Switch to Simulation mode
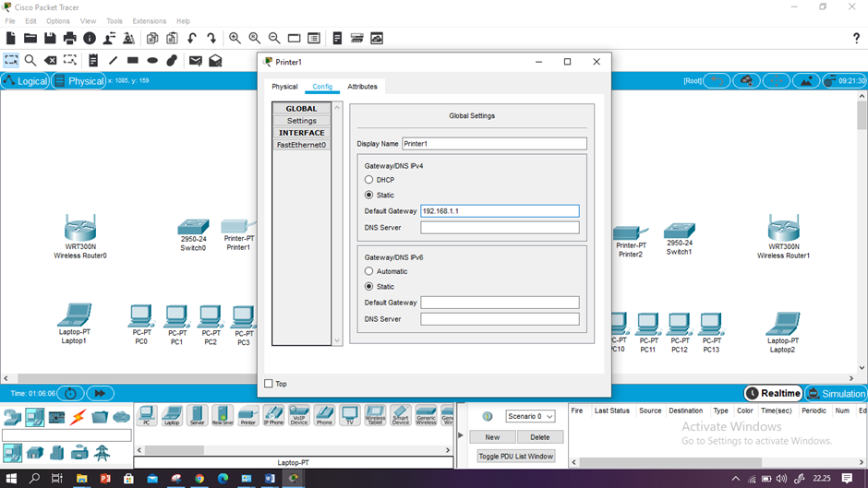Image resolution: width=868 pixels, height=488 pixels. 837,393
